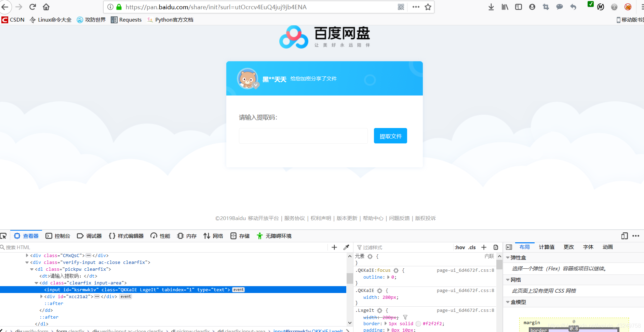Toggle responsive design mode icon
This screenshot has width=644, height=332.
[x=625, y=236]
